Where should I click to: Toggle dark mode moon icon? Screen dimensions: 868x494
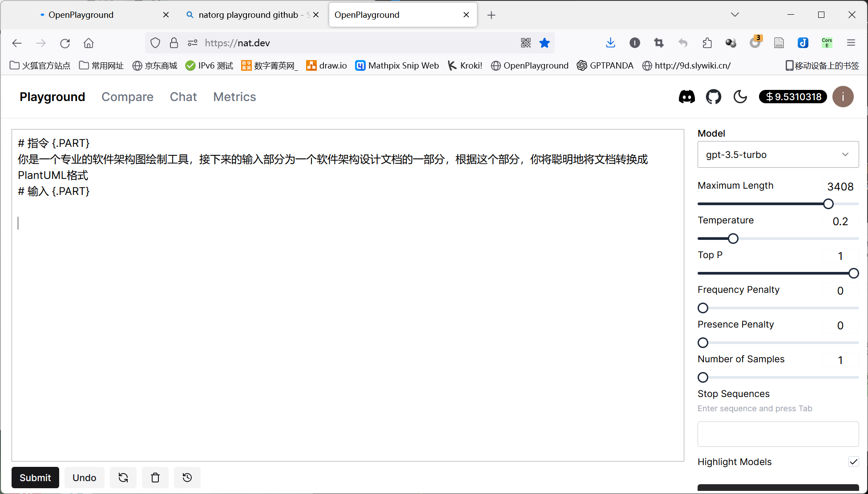[x=740, y=97]
